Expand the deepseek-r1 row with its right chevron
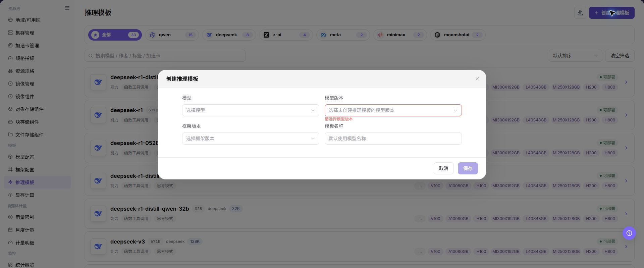Screen dimensions: 644x268 tap(626, 115)
